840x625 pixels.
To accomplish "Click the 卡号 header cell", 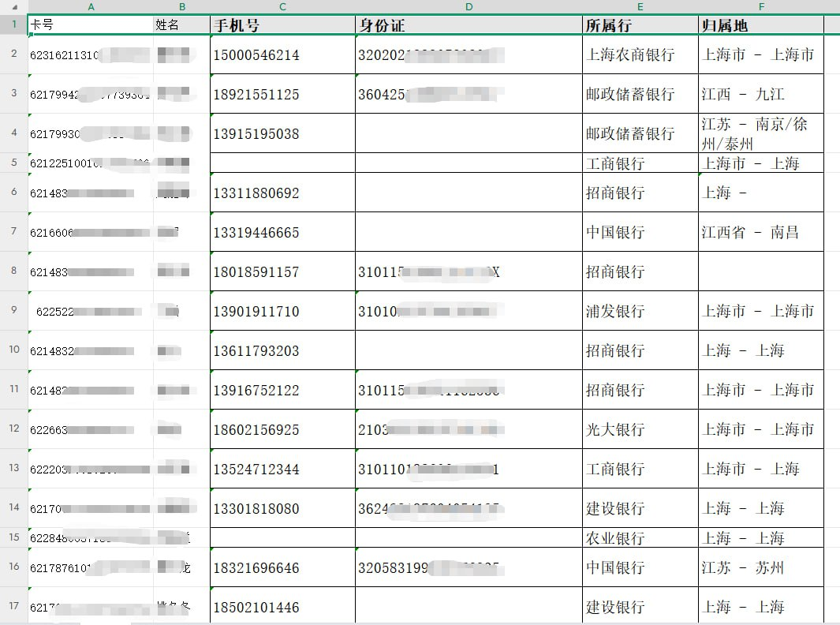I will (91, 25).
